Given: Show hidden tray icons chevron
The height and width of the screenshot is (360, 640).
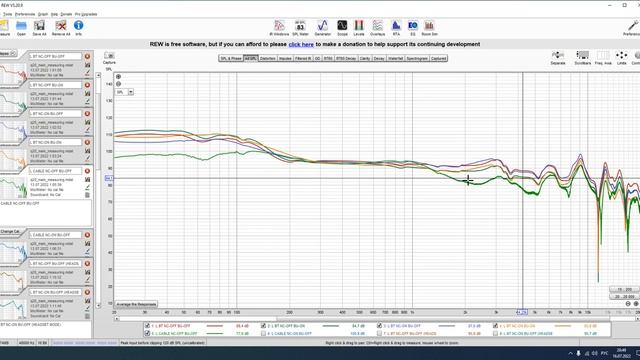Looking at the screenshot, I should click(x=570, y=353).
